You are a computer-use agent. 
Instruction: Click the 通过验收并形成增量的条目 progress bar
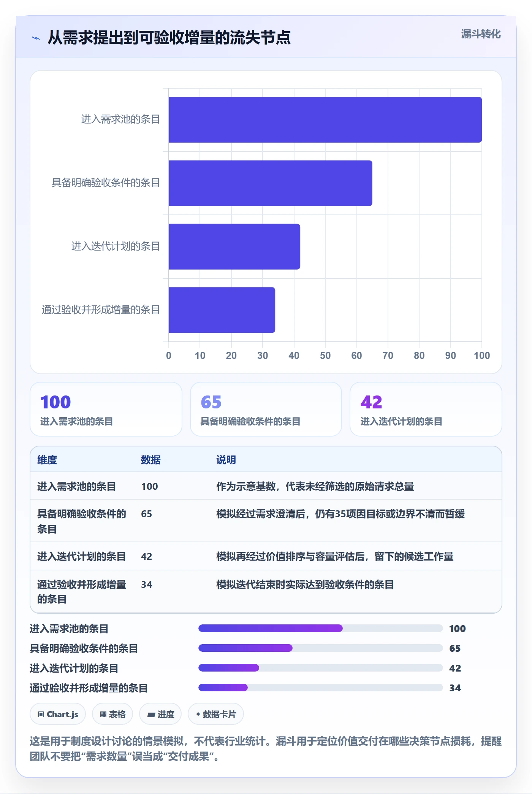coord(321,688)
